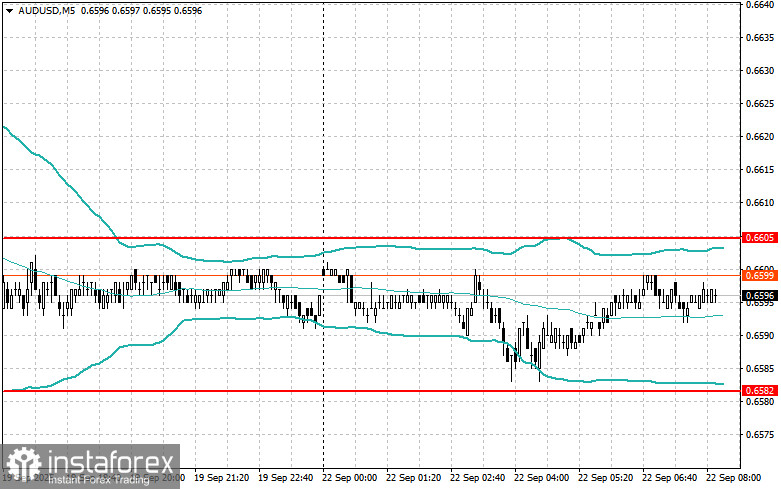Click the 22 Sep 05:20 time label

tap(605, 478)
